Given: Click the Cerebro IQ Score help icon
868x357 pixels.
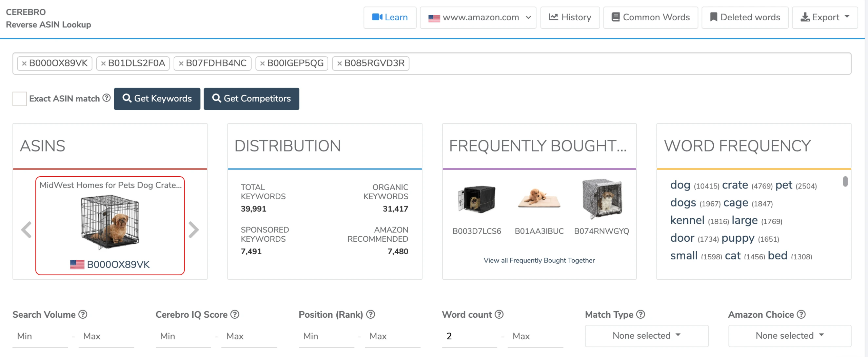Looking at the screenshot, I should (x=235, y=314).
